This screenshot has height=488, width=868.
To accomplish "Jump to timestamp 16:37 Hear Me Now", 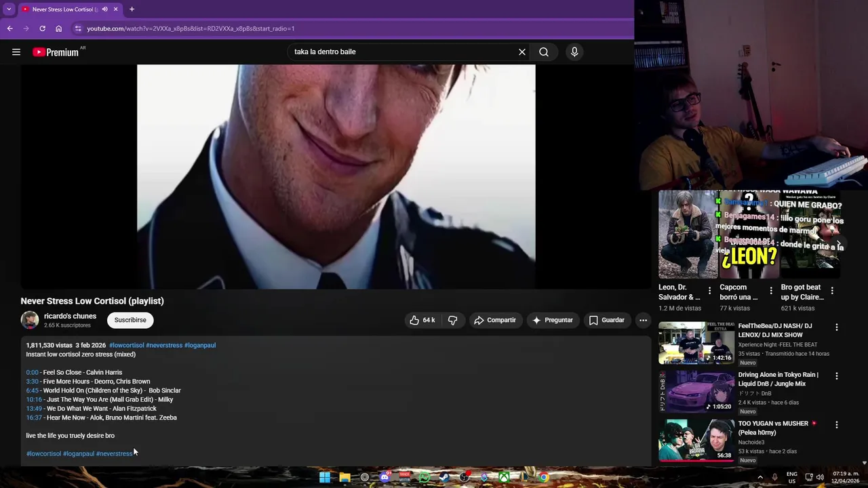I will click(34, 418).
